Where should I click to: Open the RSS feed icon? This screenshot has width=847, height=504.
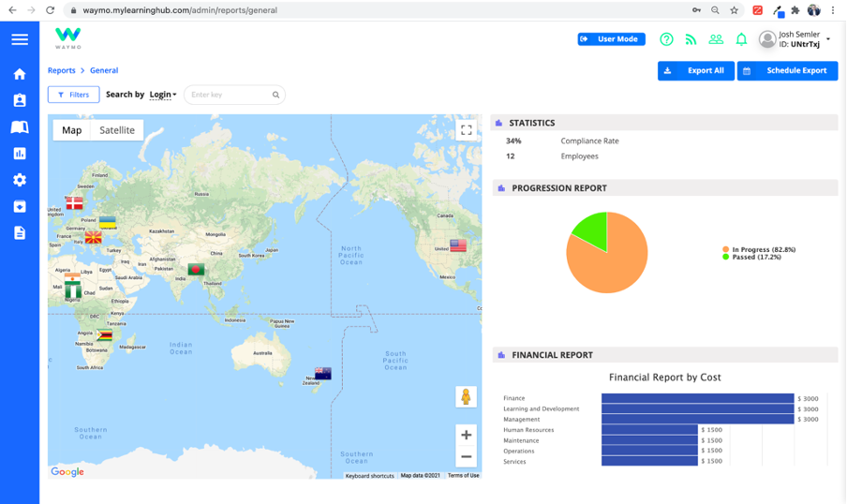click(691, 39)
